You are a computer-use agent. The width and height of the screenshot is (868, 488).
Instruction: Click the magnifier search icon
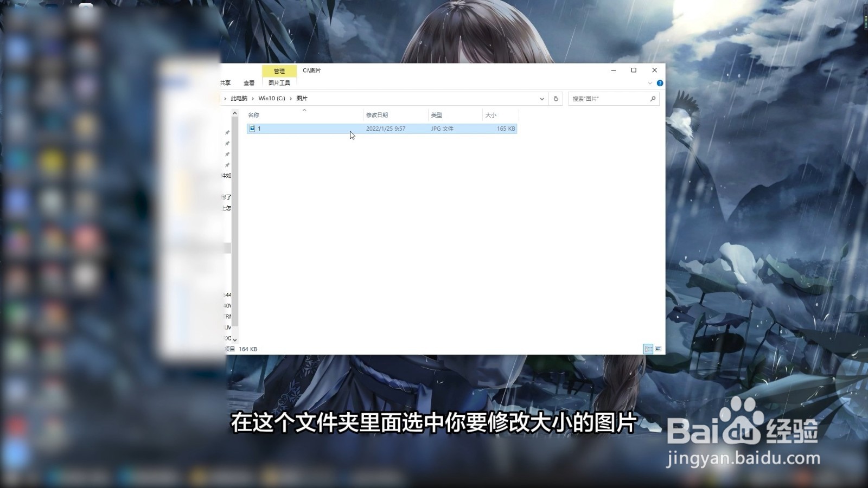click(x=653, y=99)
